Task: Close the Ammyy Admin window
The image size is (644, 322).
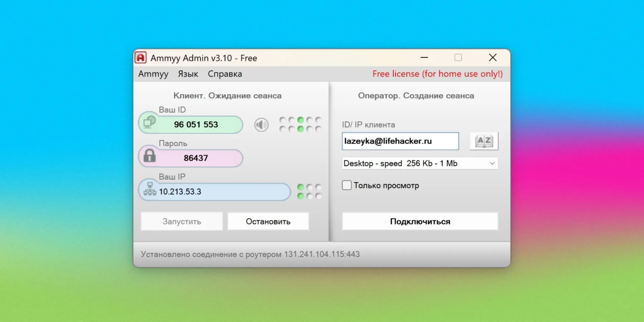Action: [x=493, y=57]
